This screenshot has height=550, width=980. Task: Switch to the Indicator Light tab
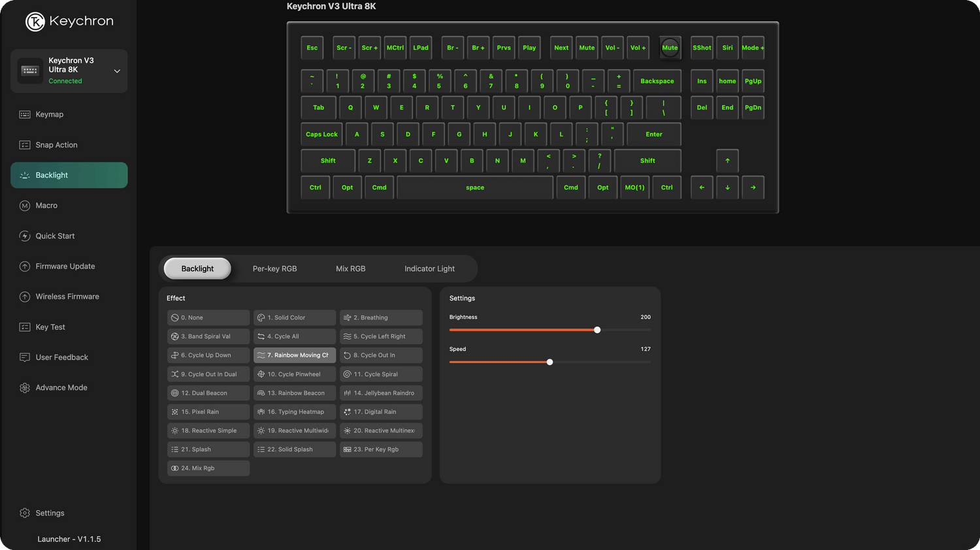click(x=429, y=268)
